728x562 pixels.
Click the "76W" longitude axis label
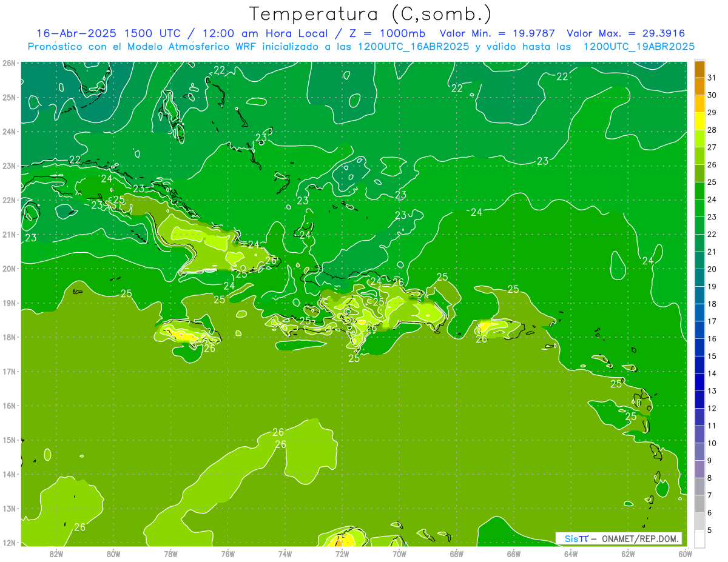tap(227, 553)
